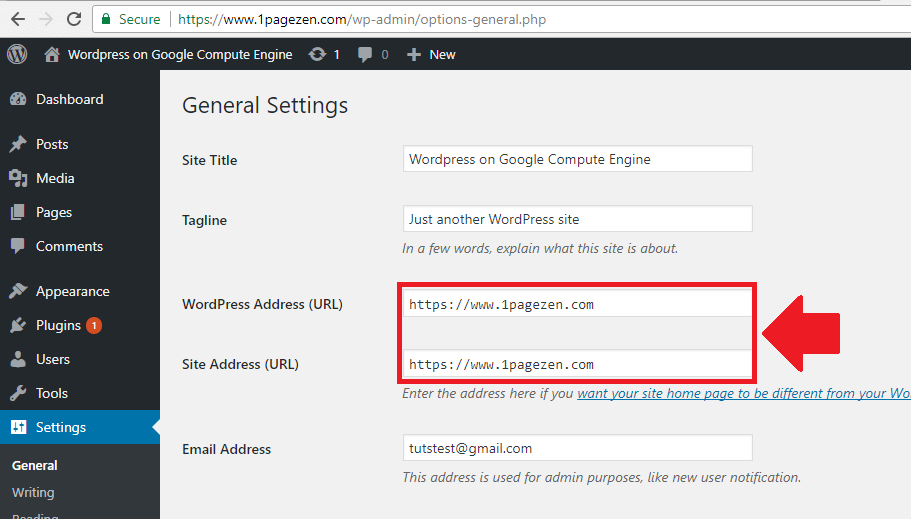Image resolution: width=911 pixels, height=519 pixels.
Task: Click the green Secure padlock icon
Action: 106,19
